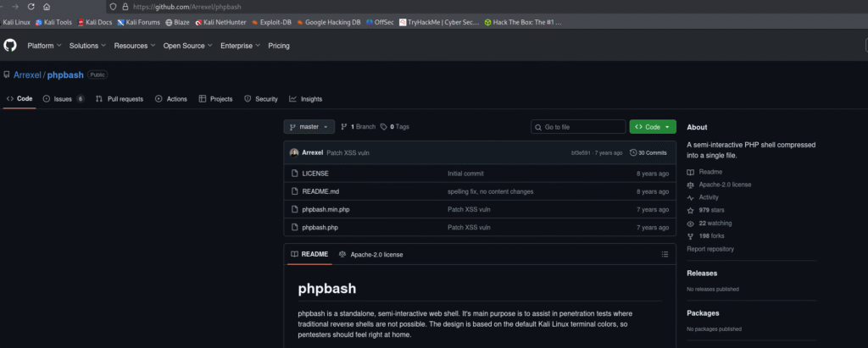View the 1 Branch list
This screenshot has width=868, height=348.
coord(358,127)
